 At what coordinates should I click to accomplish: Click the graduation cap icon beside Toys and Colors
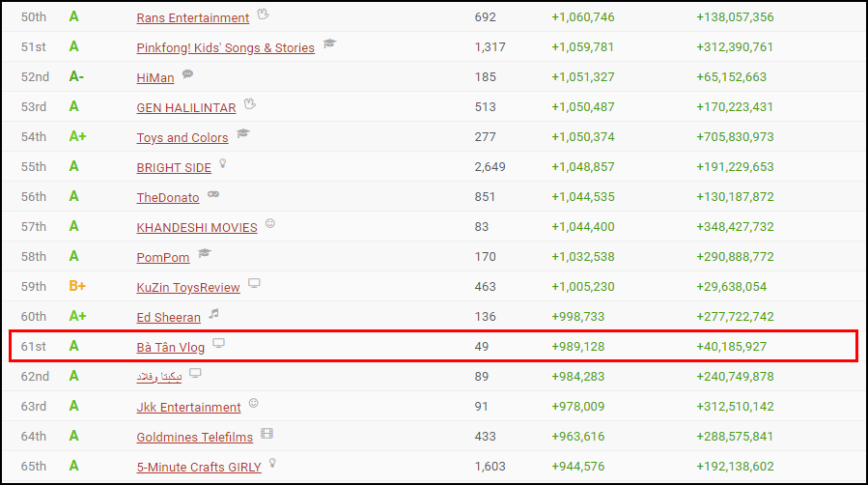pyautogui.click(x=243, y=134)
